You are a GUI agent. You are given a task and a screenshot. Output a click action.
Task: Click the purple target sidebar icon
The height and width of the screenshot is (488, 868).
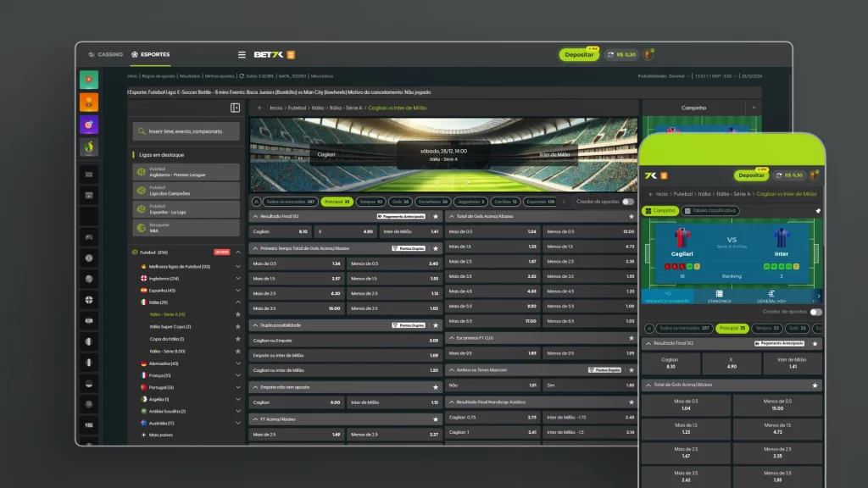[89, 124]
